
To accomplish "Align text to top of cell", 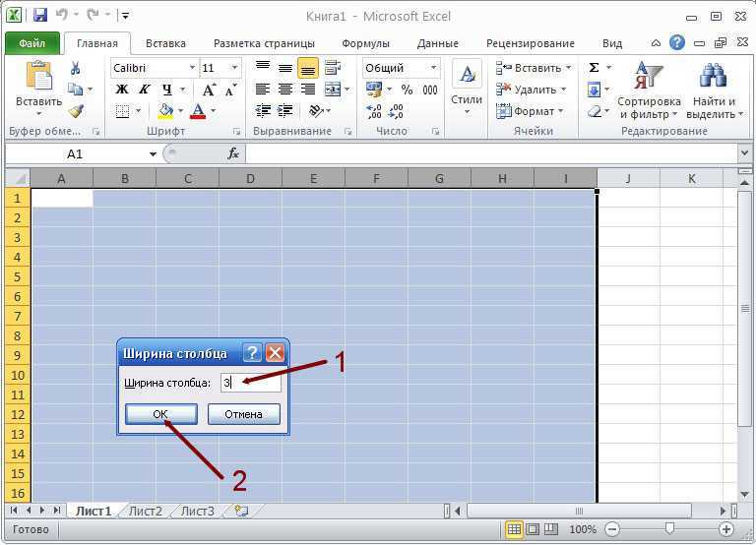I will (x=263, y=67).
